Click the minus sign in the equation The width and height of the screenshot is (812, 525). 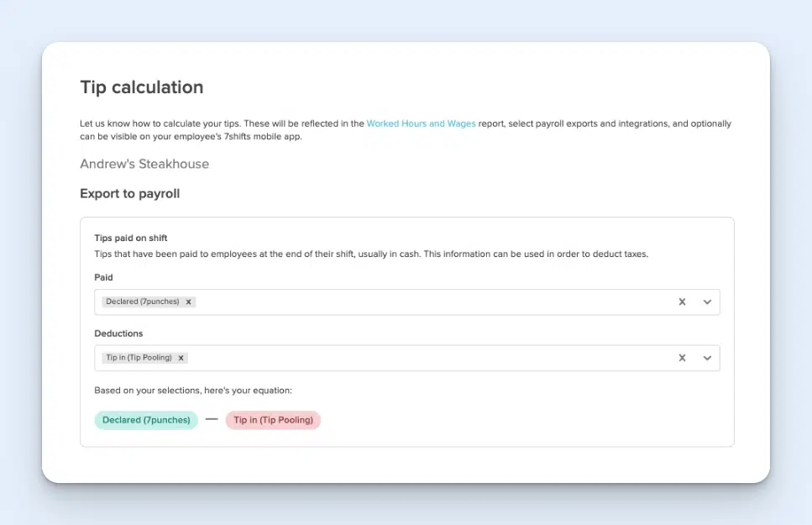click(x=212, y=419)
